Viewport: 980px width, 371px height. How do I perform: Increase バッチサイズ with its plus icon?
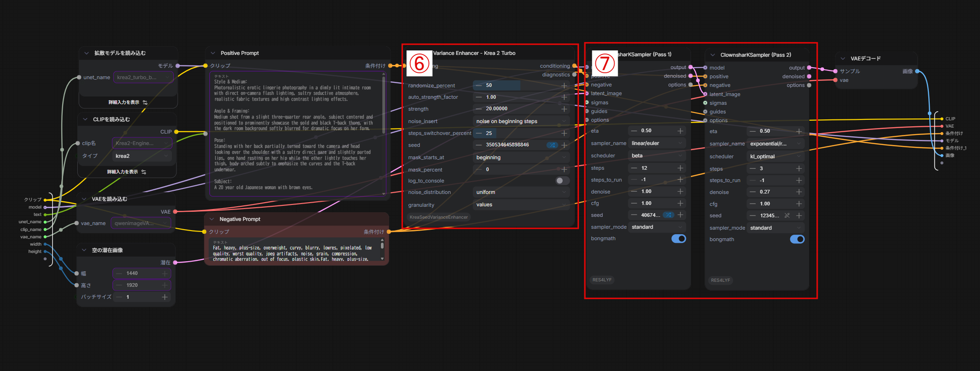(165, 297)
